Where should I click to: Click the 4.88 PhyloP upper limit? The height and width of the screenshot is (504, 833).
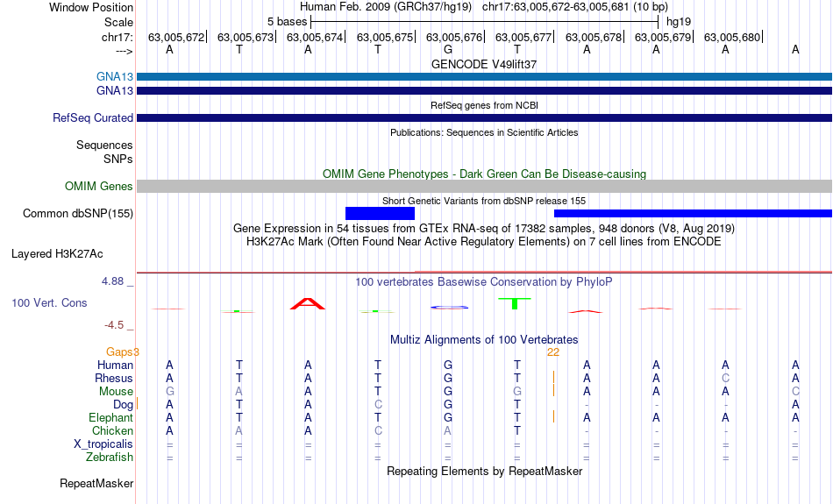pyautogui.click(x=112, y=281)
